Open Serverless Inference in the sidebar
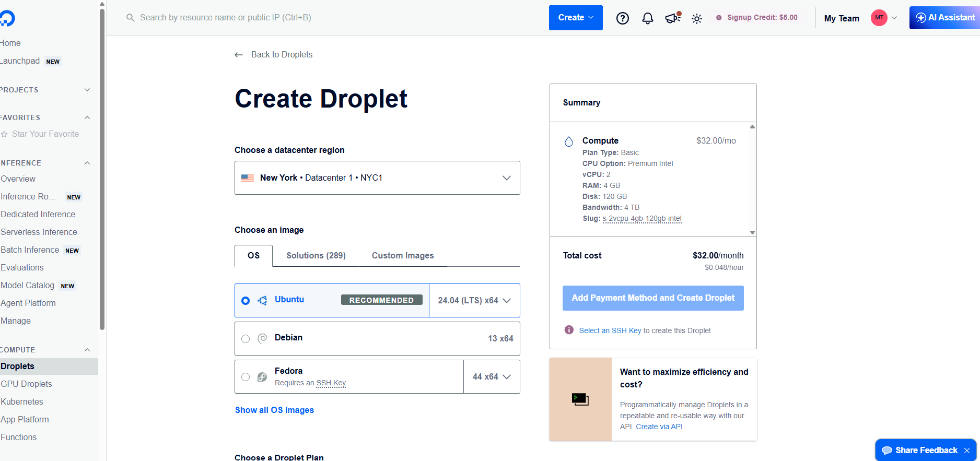 39,232
